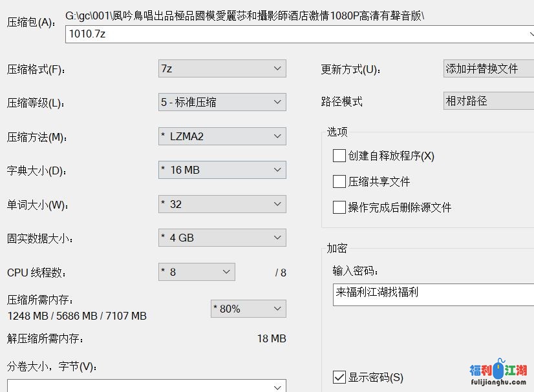This screenshot has height=392, width=534.
Task: Click the 输入密码 password field
Action: (x=433, y=293)
